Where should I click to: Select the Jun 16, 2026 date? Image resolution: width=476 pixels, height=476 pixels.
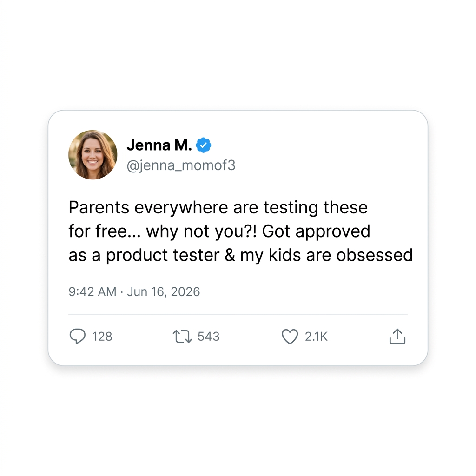[x=163, y=292]
